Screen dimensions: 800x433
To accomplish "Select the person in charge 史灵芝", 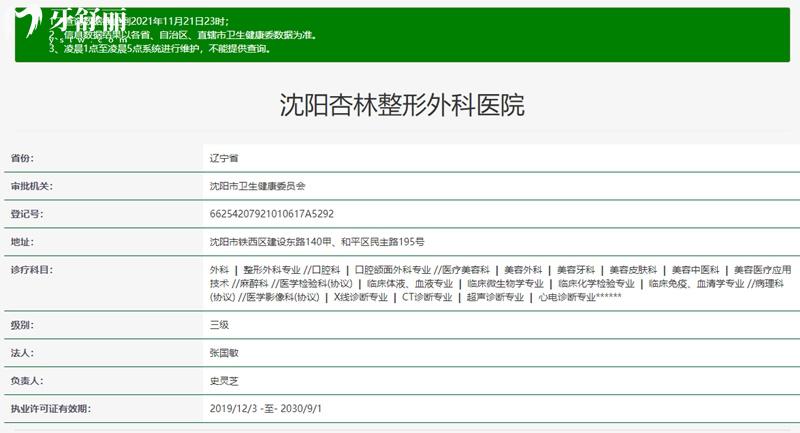I will tap(224, 381).
